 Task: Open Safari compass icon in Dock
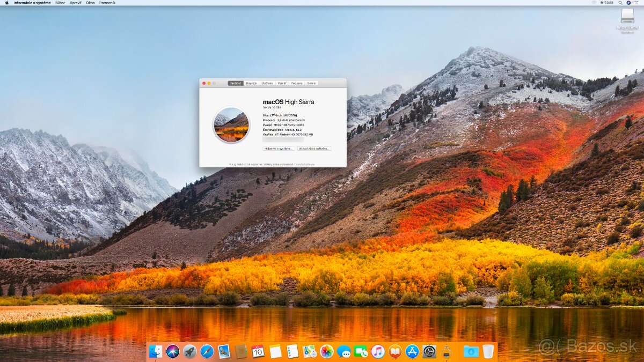click(x=207, y=351)
